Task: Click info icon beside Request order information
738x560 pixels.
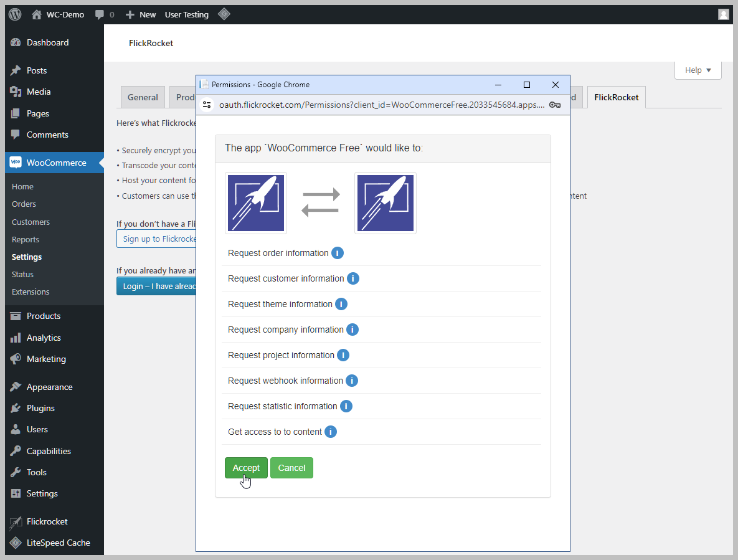Action: pyautogui.click(x=337, y=253)
